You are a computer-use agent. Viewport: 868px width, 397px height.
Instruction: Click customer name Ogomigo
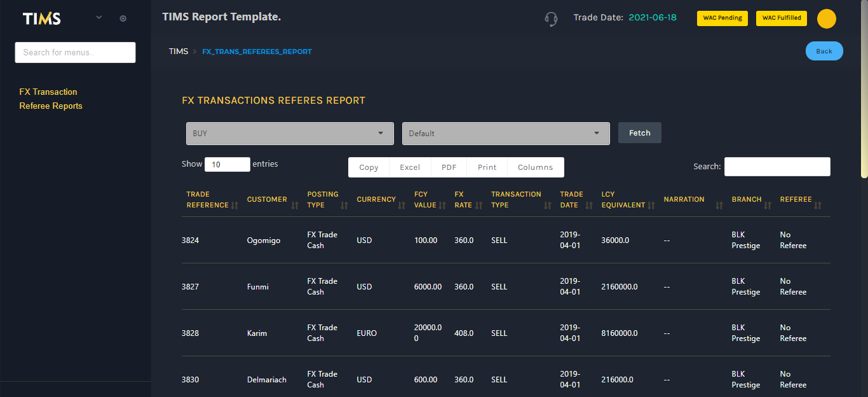[264, 240]
